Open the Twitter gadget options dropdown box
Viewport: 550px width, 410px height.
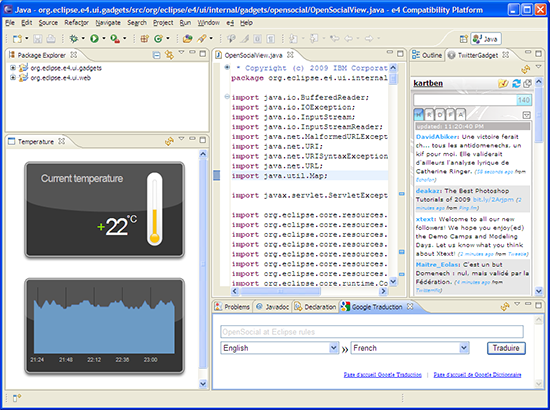coord(526,115)
